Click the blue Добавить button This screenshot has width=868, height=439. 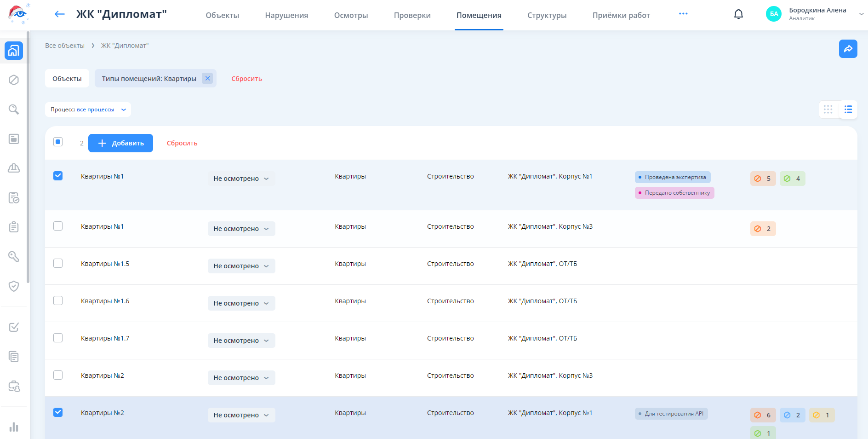[120, 143]
